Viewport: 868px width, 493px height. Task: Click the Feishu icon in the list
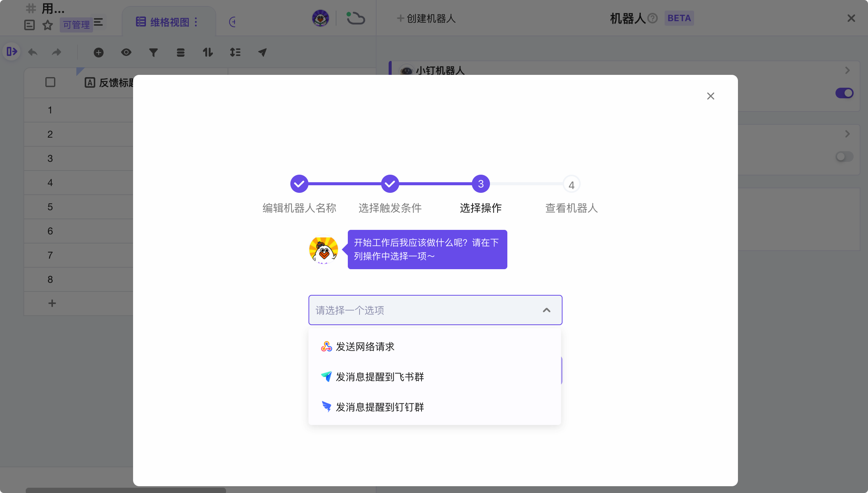327,377
